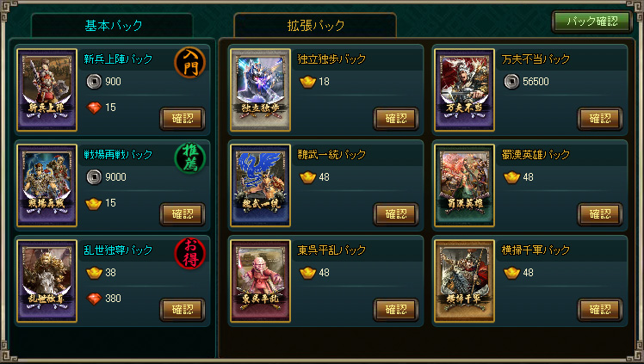The width and height of the screenshot is (644, 364).
Task: Click the 戦場再戦 card thumbnail
Action: pyautogui.click(x=46, y=186)
